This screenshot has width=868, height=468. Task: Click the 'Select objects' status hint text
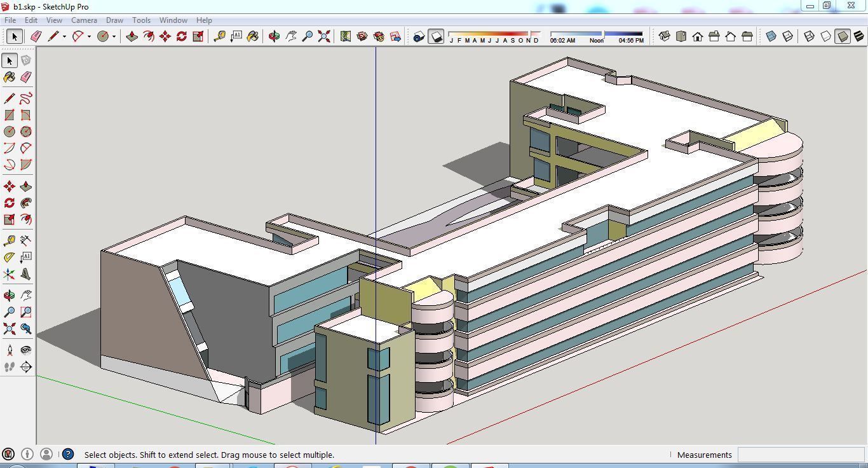click(x=209, y=455)
